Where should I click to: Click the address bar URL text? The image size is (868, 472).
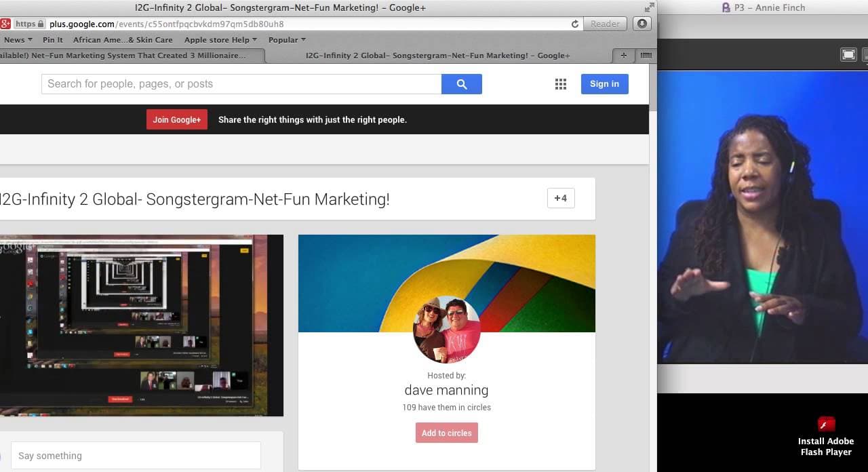(x=167, y=24)
